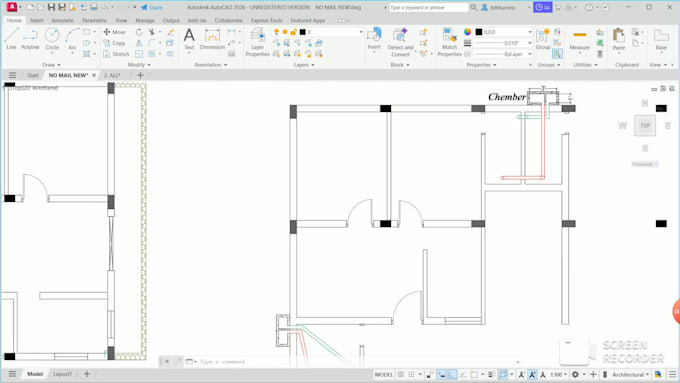The image size is (680, 383).
Task: Expand the Properties panel
Action: pyautogui.click(x=481, y=65)
